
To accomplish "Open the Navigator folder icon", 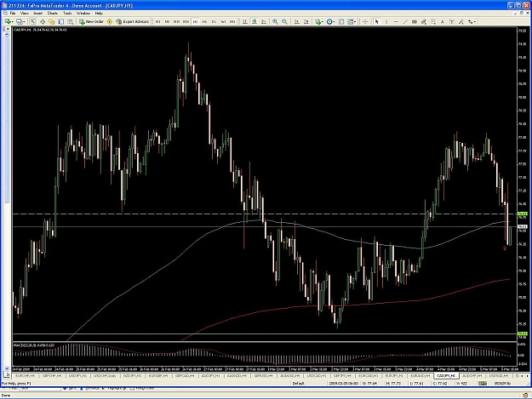I will [52, 21].
